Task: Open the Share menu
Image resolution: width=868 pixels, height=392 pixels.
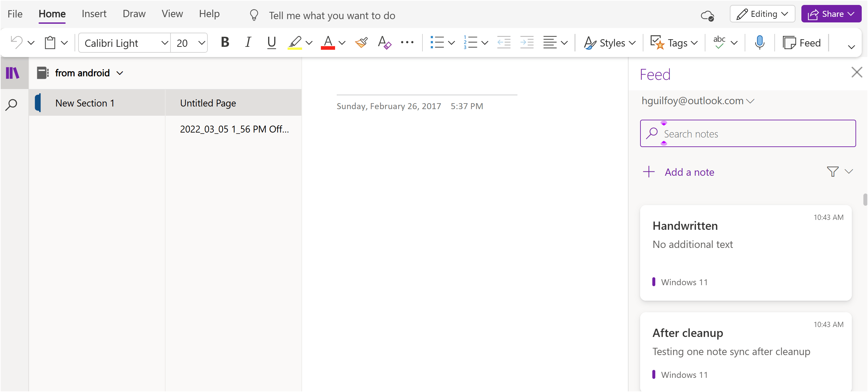Action: pos(831,14)
